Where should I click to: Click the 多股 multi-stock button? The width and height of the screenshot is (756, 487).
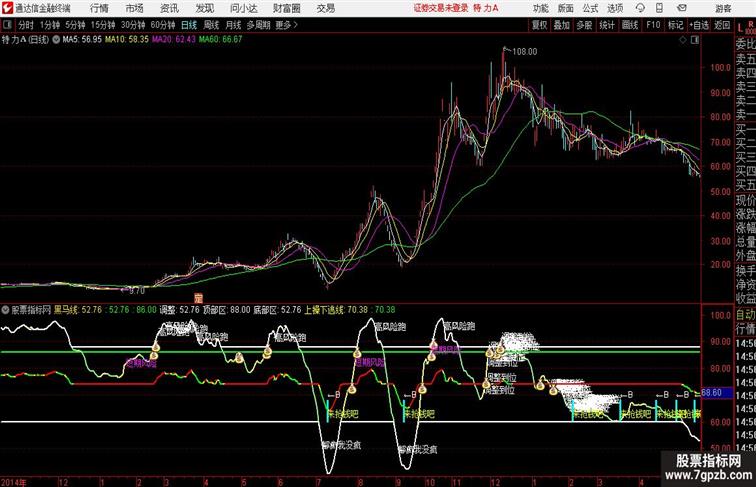pos(584,25)
